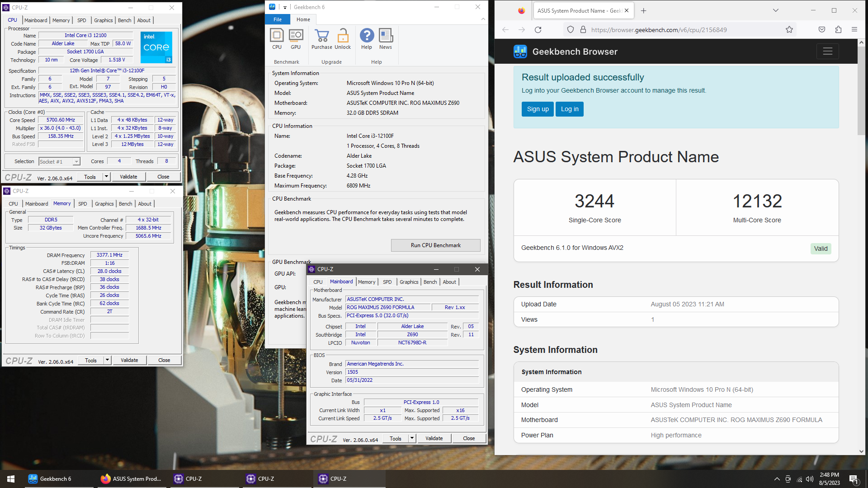Click Sign up on Geekbench Browser
The image size is (868, 488).
(x=538, y=109)
